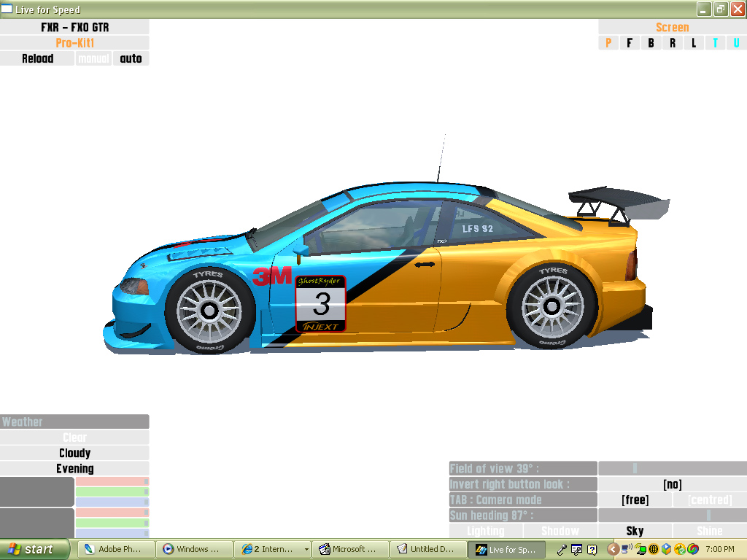747x560 pixels.
Task: Click the orange checkmark tray icon
Action: click(680, 550)
